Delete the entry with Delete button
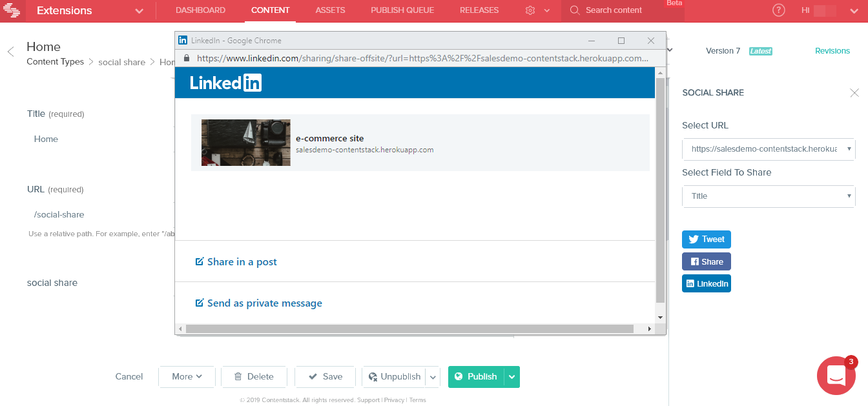 coord(253,377)
